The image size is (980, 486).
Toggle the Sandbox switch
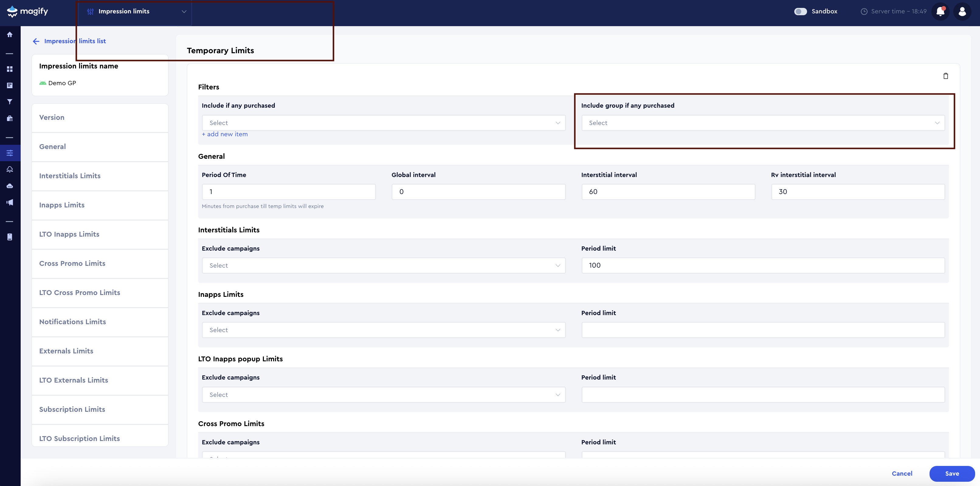(x=800, y=12)
